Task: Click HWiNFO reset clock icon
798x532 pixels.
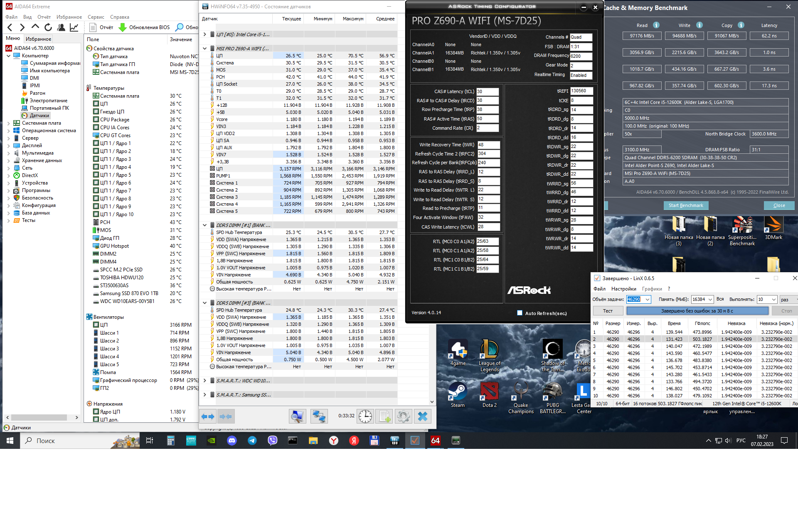Action: [365, 416]
